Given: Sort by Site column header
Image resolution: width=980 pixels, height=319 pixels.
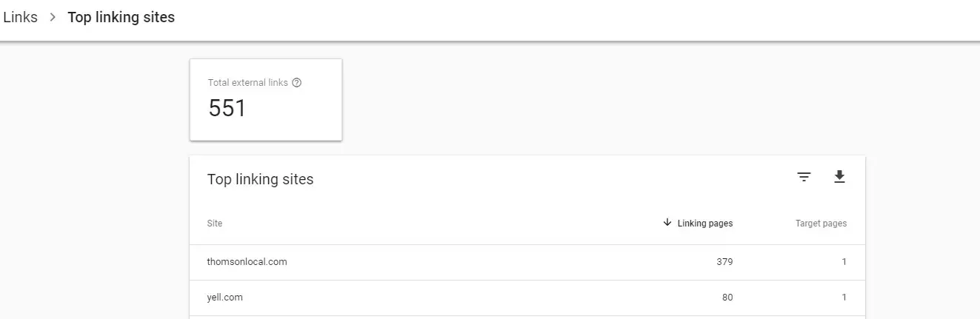Looking at the screenshot, I should click(215, 224).
